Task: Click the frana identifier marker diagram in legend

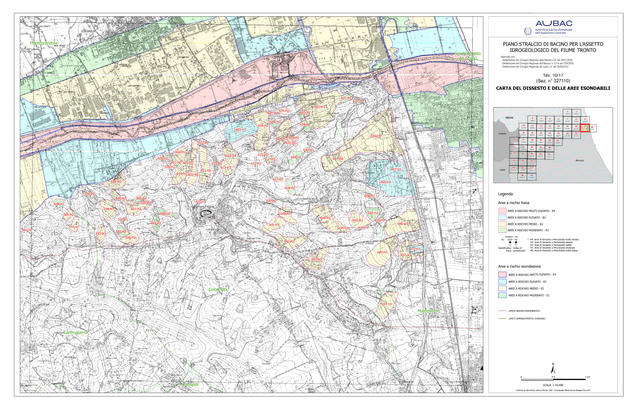Action: pyautogui.click(x=507, y=244)
